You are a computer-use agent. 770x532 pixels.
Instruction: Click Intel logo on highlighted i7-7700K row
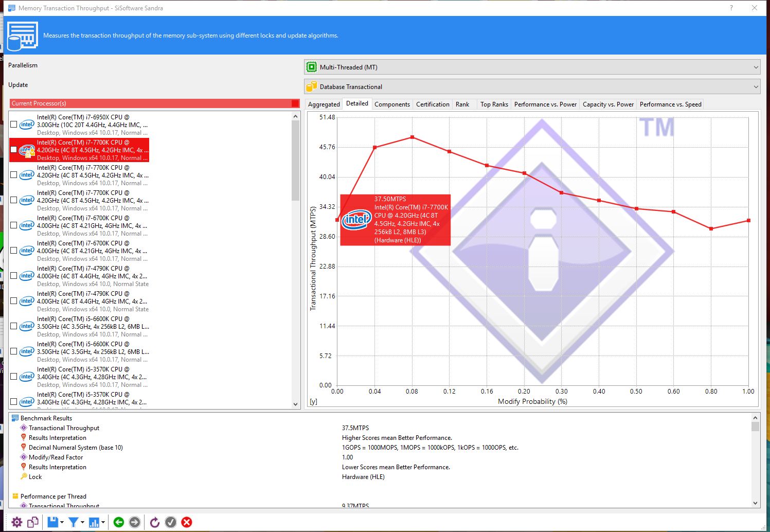click(x=27, y=150)
